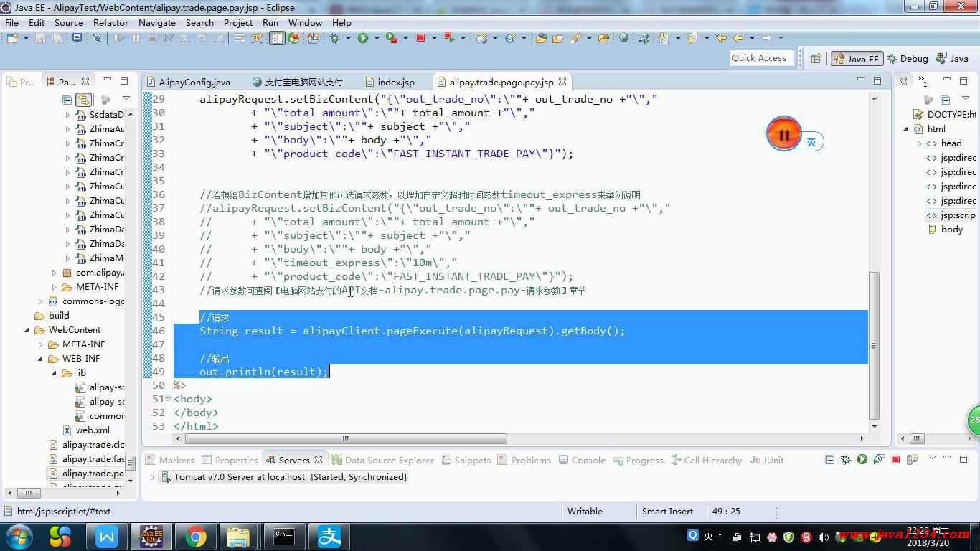Click the green Run toolbar button
The image size is (980, 551).
tap(363, 38)
